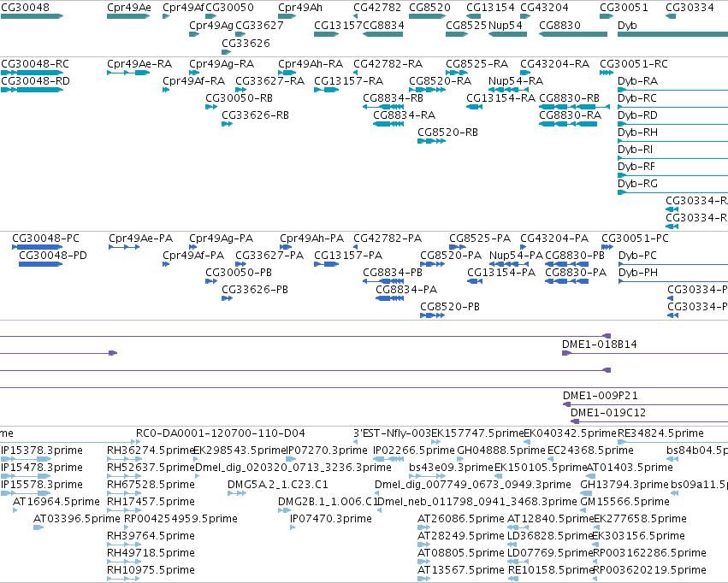Viewport: 728px width, 583px height.
Task: Select EST RE34824.5prime
Action: (x=660, y=433)
